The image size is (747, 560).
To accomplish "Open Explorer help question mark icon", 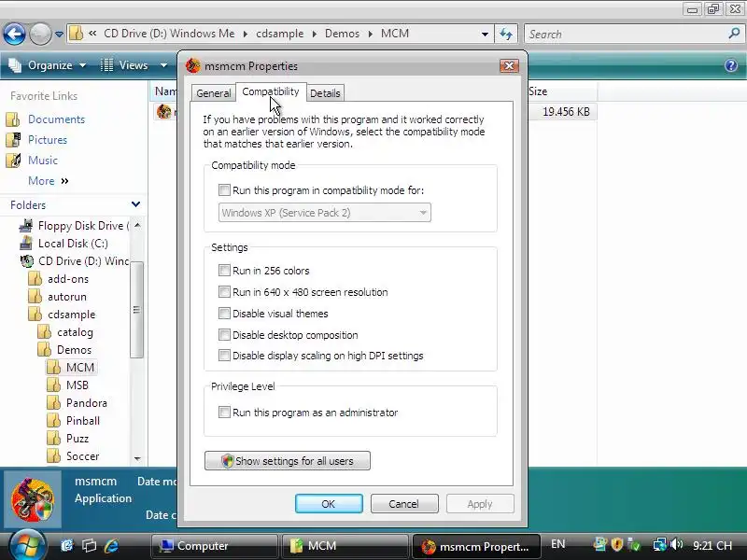I will tap(731, 65).
